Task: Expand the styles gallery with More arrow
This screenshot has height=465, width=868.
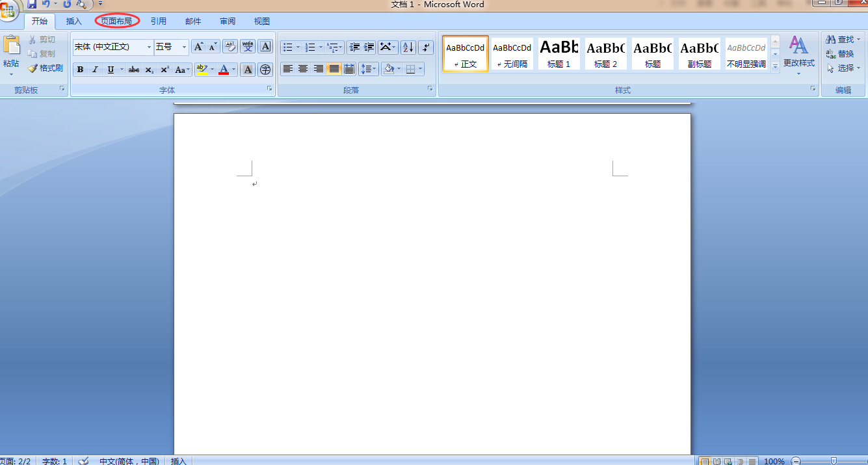Action: tap(775, 66)
